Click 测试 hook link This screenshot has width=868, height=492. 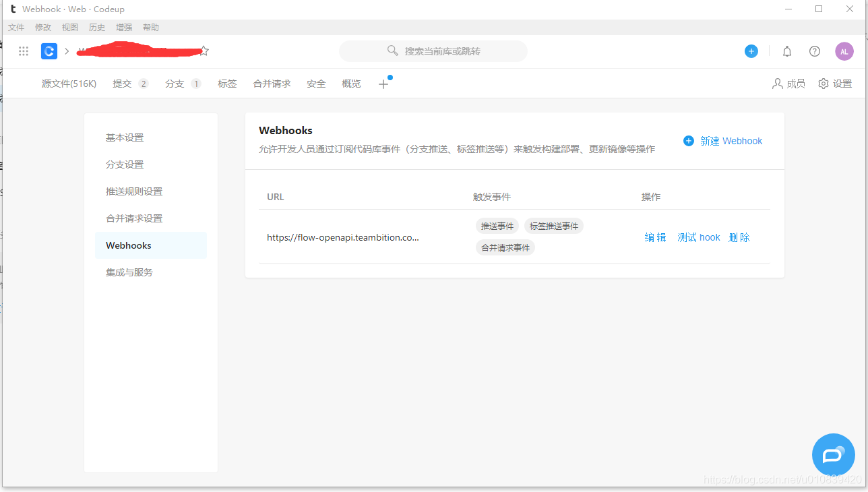click(x=699, y=237)
